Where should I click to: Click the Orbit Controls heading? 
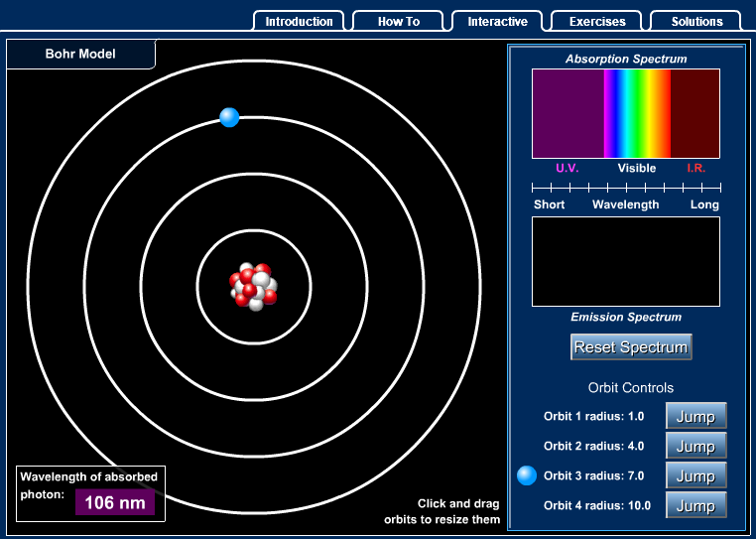click(x=631, y=388)
